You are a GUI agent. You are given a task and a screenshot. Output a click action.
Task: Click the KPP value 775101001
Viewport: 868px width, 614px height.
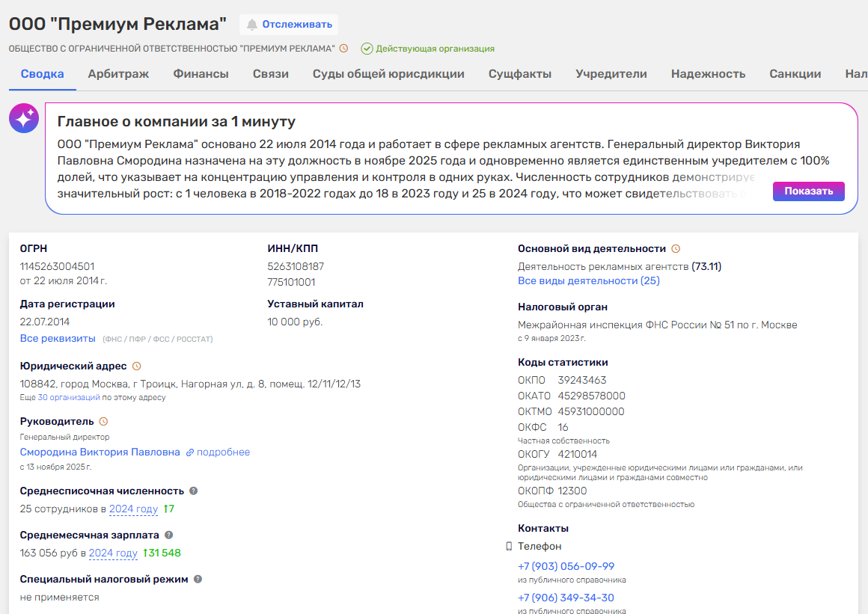click(x=291, y=282)
